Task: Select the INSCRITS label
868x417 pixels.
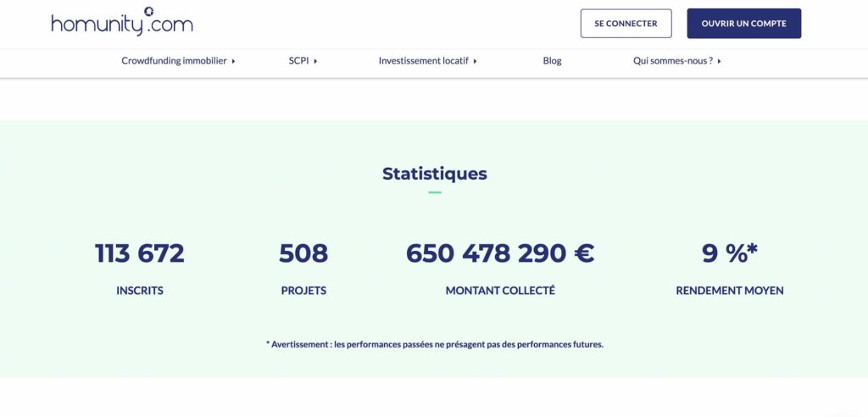Action: pos(140,291)
